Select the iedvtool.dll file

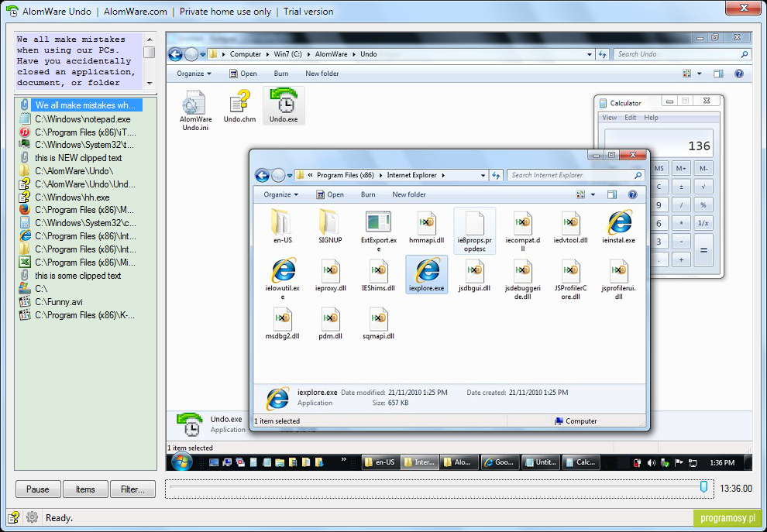[x=570, y=228]
